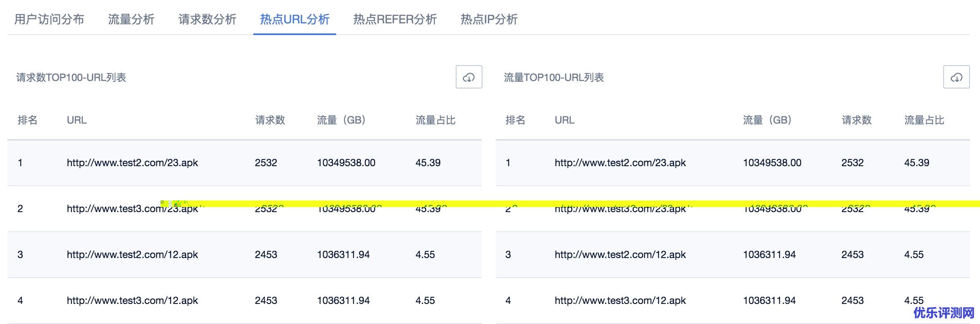
Task: Click test2.com/12.apk URL in right table
Action: (x=620, y=255)
